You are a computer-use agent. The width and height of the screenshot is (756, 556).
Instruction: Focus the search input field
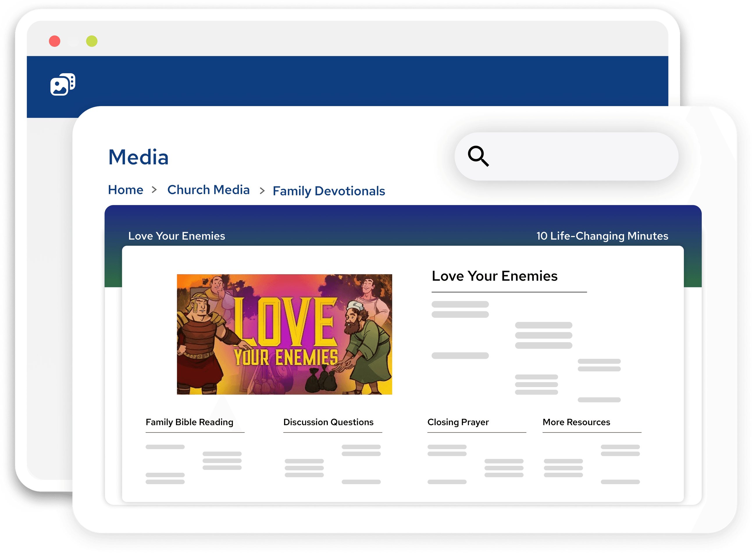tap(582, 156)
